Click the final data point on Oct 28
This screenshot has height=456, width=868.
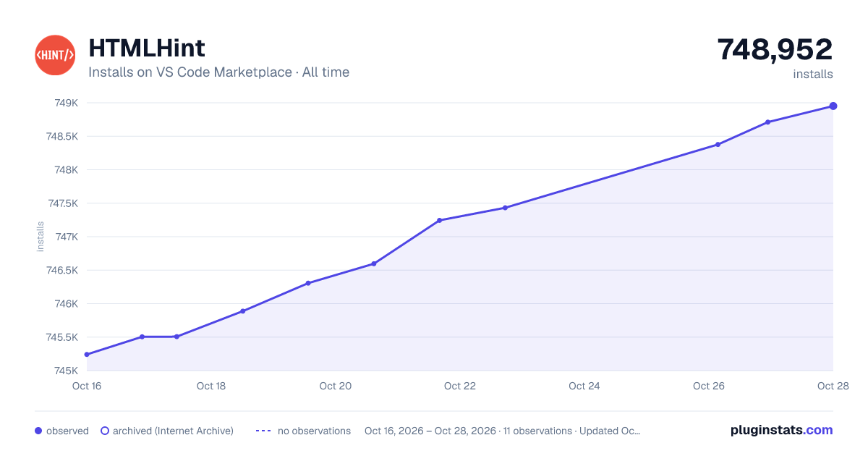833,106
